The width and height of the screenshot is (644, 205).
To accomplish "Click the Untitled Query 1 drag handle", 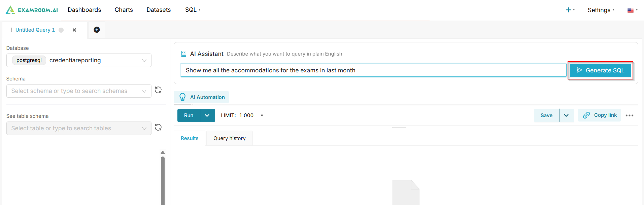I will (x=11, y=30).
